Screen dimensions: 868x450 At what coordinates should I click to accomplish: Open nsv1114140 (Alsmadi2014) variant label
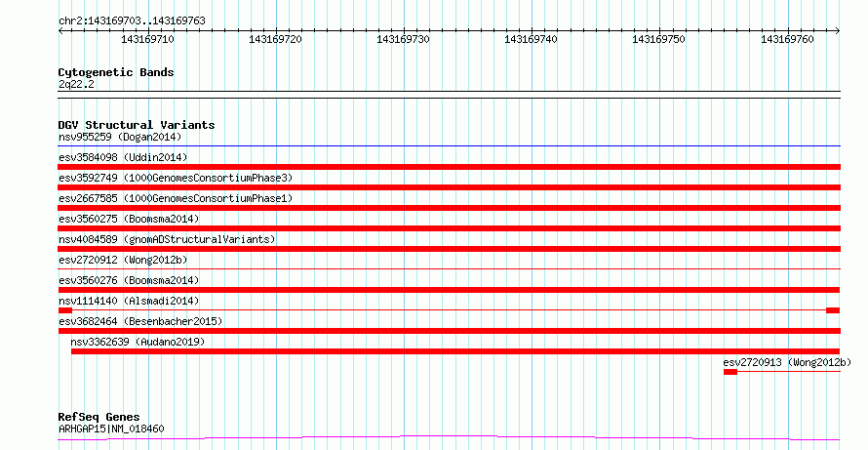point(129,301)
